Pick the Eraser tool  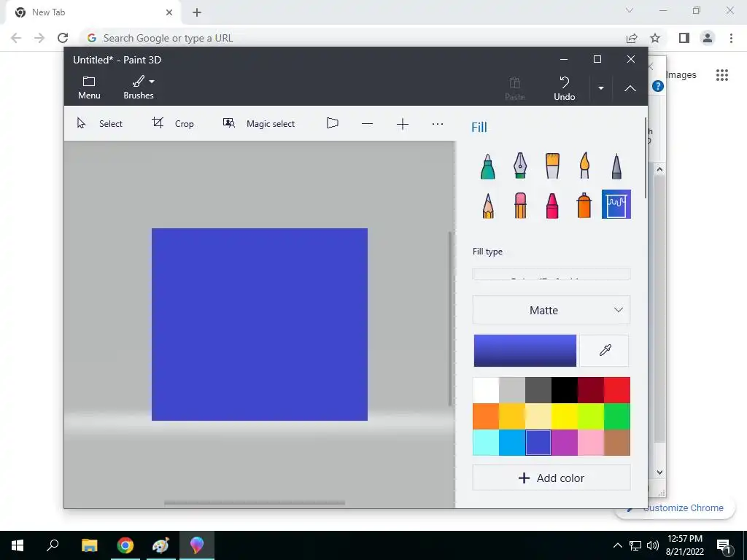tap(519, 205)
